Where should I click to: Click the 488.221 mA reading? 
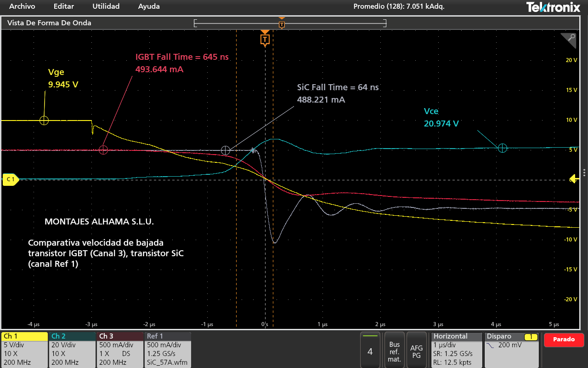[321, 99]
